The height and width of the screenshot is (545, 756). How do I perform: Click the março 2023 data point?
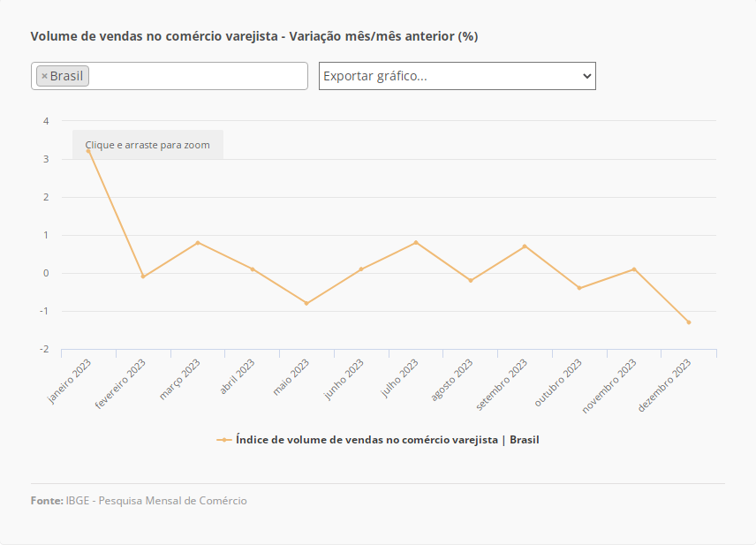(198, 243)
